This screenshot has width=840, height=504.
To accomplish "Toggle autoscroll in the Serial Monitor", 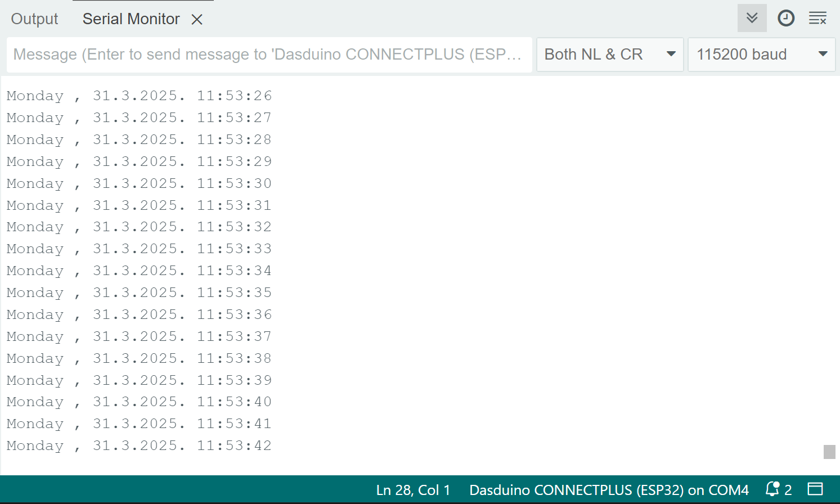I will pos(752,19).
